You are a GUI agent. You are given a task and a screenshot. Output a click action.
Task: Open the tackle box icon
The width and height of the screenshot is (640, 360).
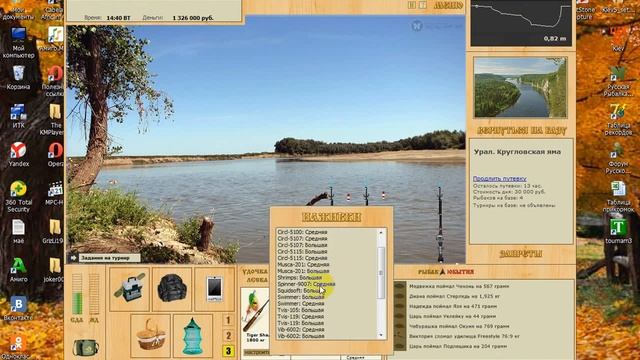[x=129, y=289]
